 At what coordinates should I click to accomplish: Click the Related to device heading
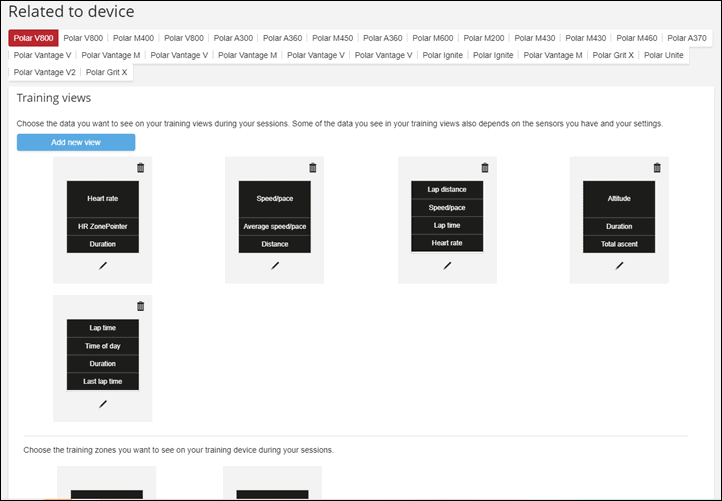pyautogui.click(x=71, y=12)
